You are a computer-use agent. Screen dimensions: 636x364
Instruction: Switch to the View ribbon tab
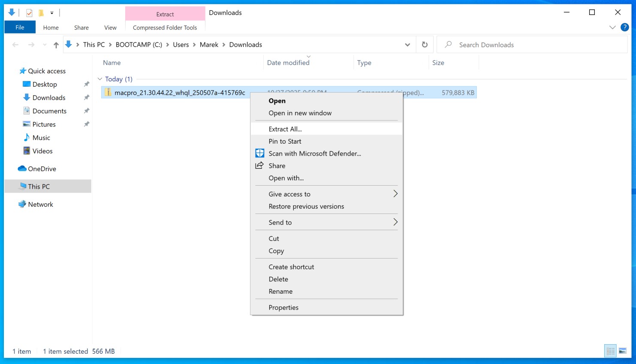[x=110, y=27]
